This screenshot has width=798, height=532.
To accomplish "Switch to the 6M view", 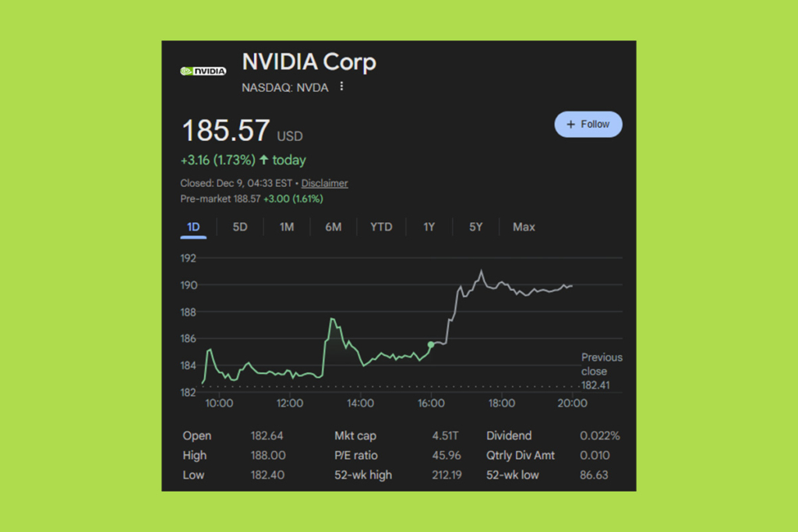I will point(334,227).
